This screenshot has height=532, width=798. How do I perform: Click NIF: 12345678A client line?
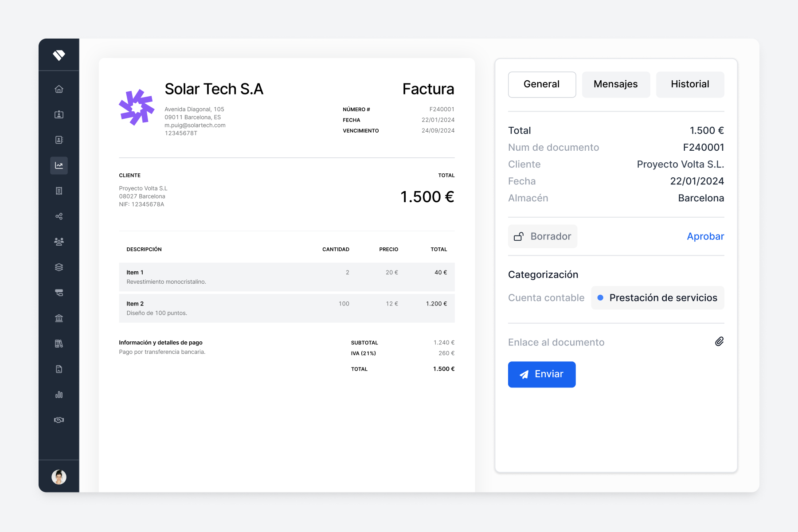[141, 204]
